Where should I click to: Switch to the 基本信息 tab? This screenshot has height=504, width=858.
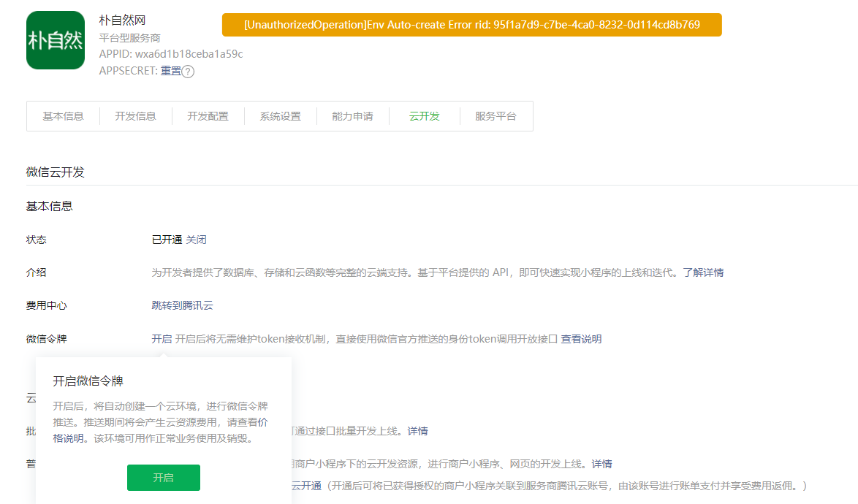pyautogui.click(x=63, y=116)
